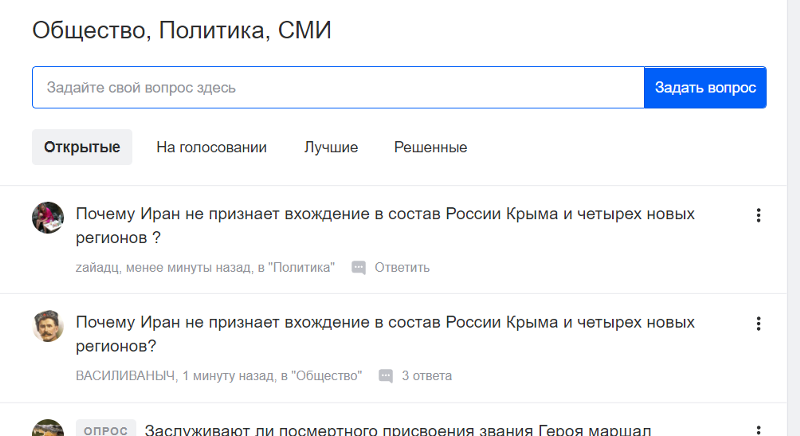
Task: Open zайадц user avatar
Action: (x=48, y=218)
